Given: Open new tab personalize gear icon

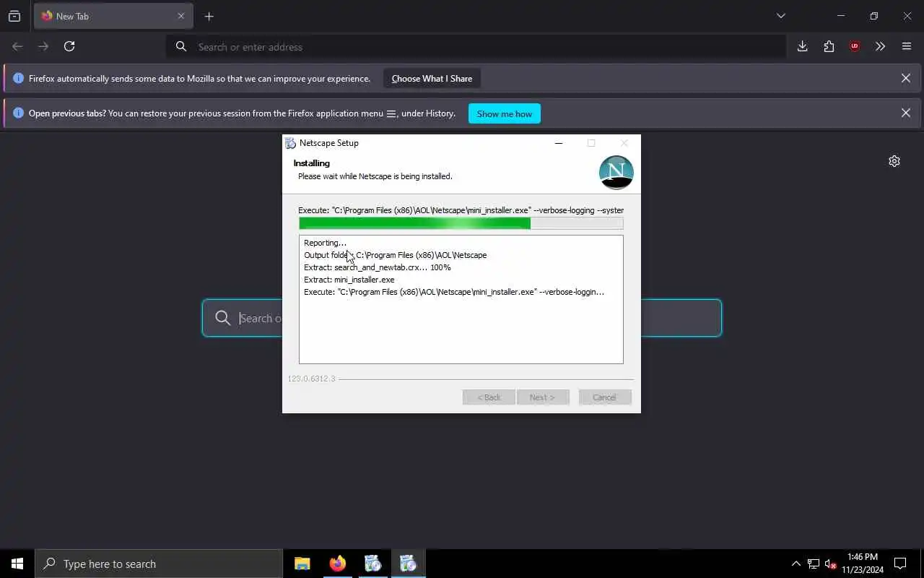Looking at the screenshot, I should click(894, 161).
